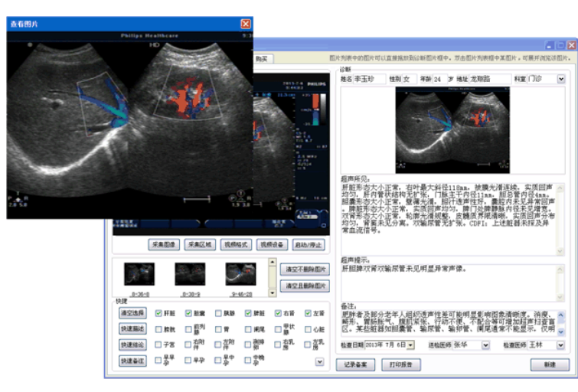Click the 地址 address input field
Screen dimensions: 578x392
490,79
